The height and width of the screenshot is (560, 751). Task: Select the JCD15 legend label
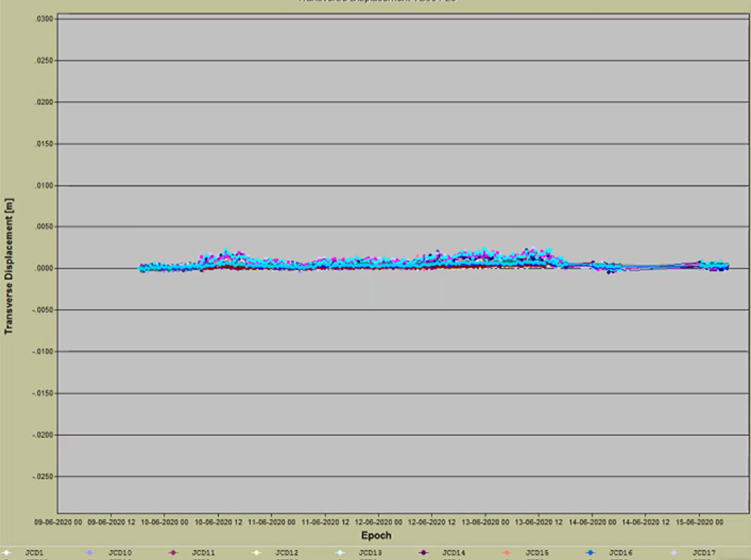point(537,553)
